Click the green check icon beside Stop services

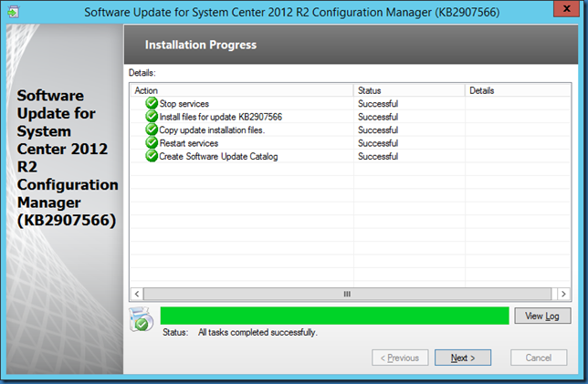click(152, 103)
